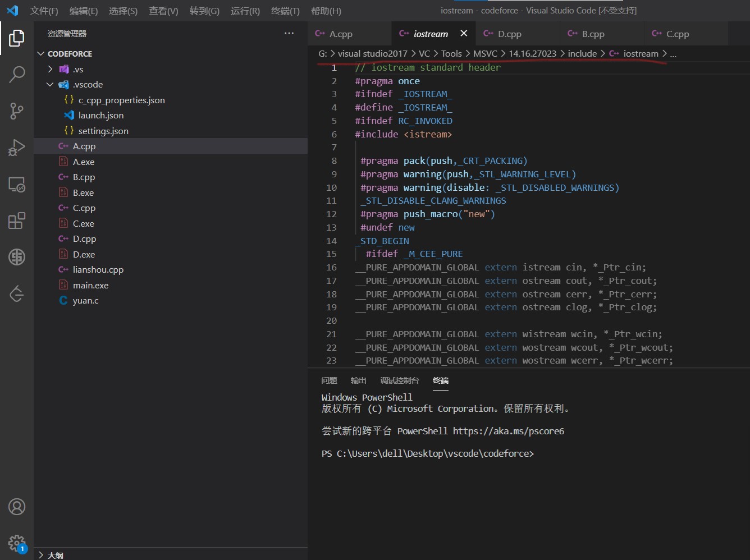Open explorer more actions ellipsis
The width and height of the screenshot is (750, 560).
tap(289, 34)
